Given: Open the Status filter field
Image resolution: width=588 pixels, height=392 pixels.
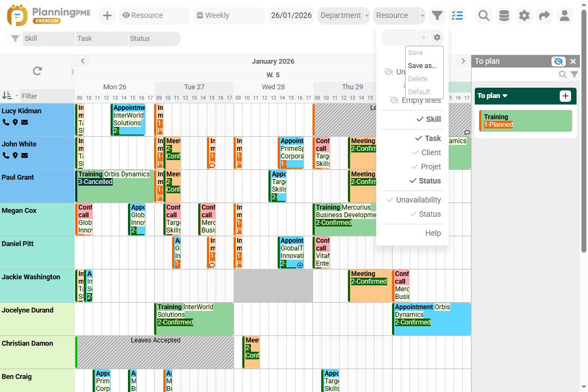Looking at the screenshot, I should point(154,39).
